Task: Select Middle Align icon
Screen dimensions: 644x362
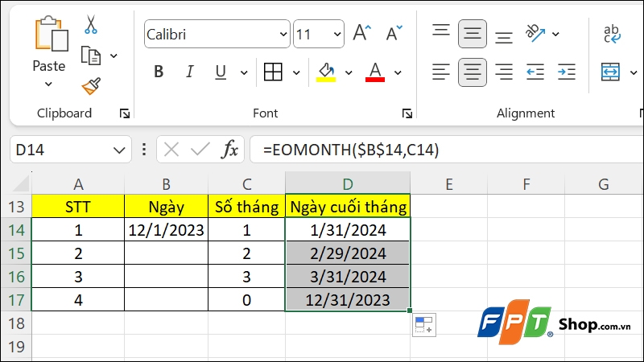Action: 473,34
